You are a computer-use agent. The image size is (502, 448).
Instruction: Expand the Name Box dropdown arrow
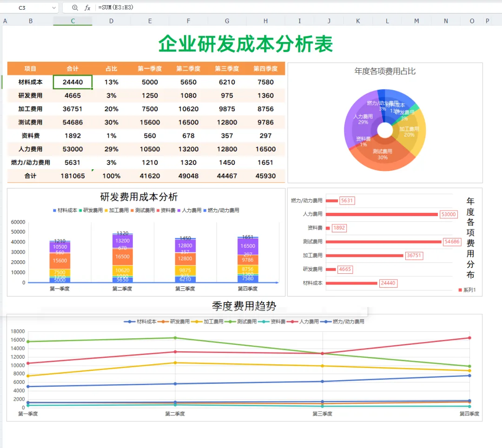pos(54,8)
